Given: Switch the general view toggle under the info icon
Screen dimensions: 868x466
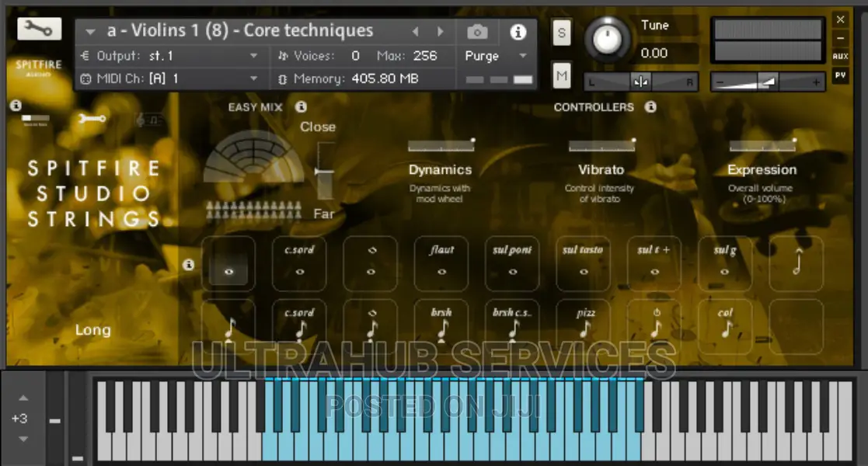Looking at the screenshot, I should (36, 119).
